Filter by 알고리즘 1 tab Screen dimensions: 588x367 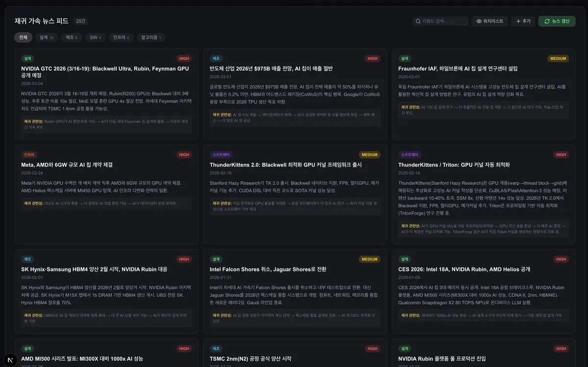click(151, 37)
